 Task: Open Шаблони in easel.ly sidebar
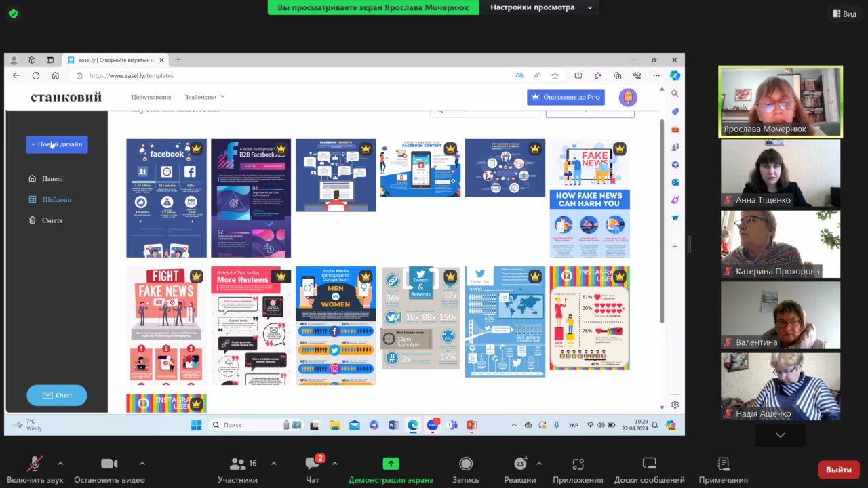50,199
